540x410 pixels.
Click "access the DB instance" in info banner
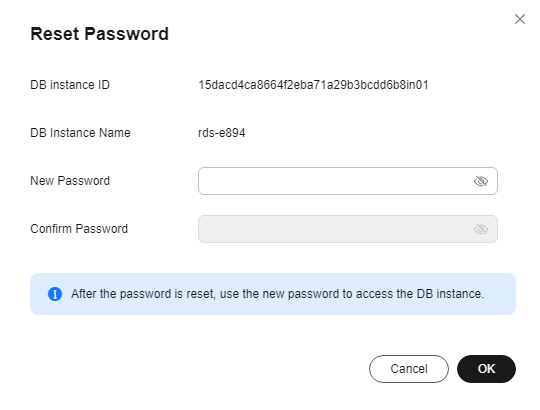pyautogui.click(x=420, y=294)
